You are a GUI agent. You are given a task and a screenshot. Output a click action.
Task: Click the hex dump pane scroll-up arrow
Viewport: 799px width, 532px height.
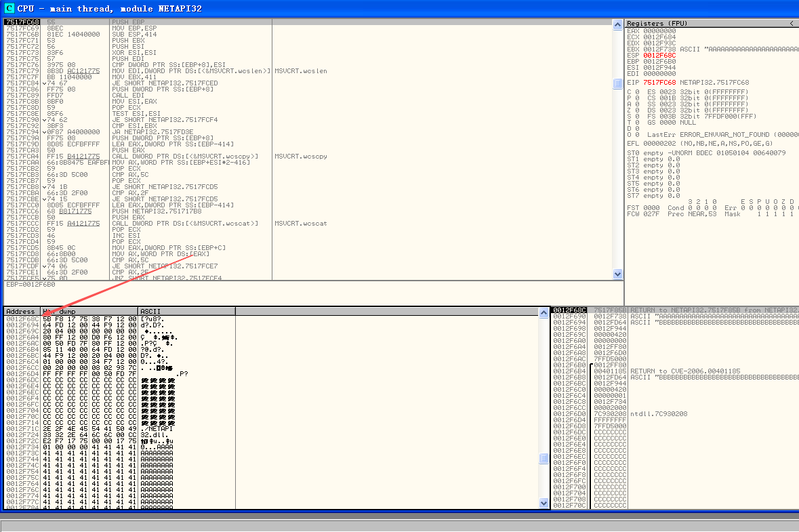point(544,312)
